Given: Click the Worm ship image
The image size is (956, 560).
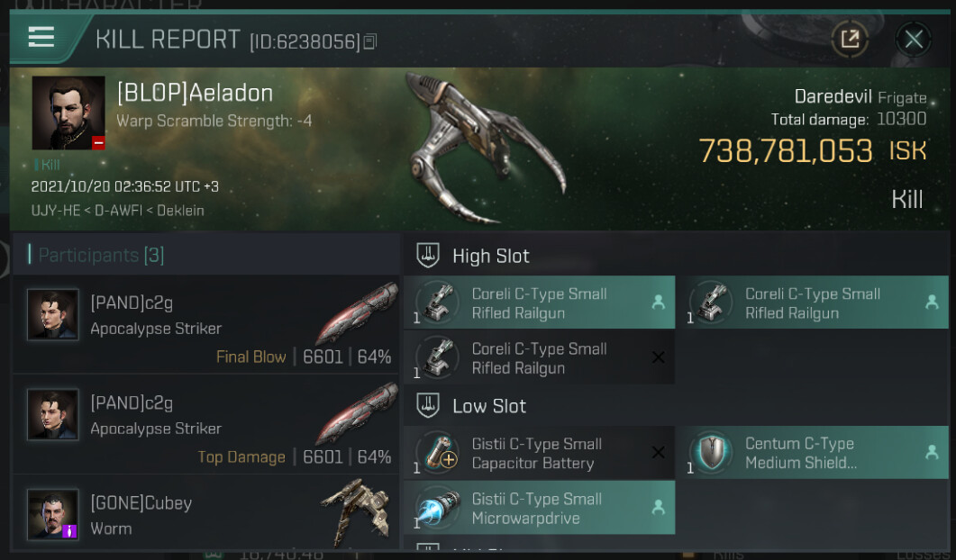Looking at the screenshot, I should point(356,510).
